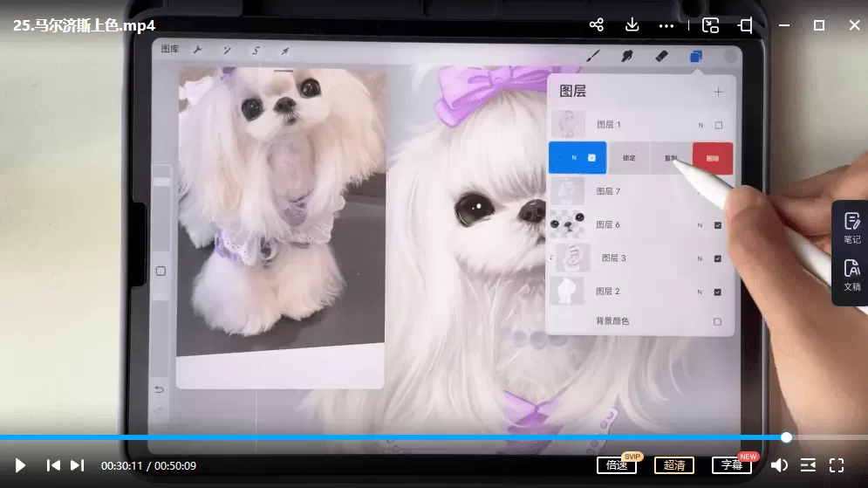Mute the video volume
The width and height of the screenshot is (868, 488).
pyautogui.click(x=779, y=465)
